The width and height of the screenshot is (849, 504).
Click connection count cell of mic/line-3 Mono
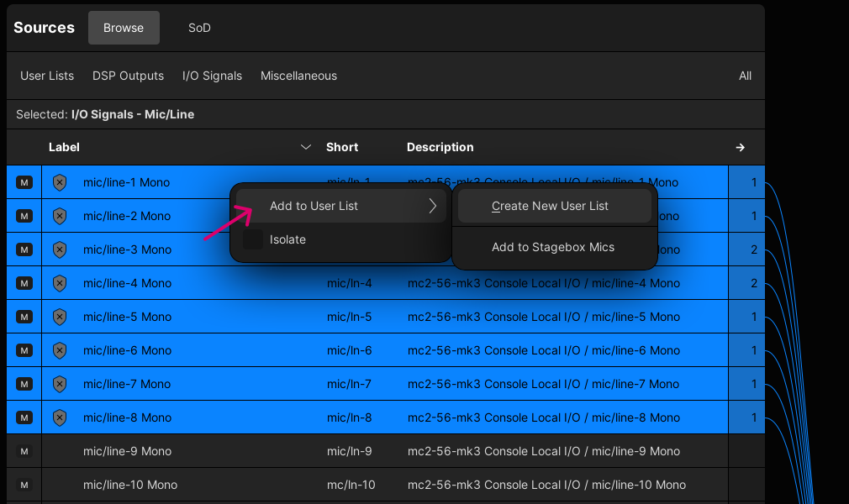pos(746,249)
